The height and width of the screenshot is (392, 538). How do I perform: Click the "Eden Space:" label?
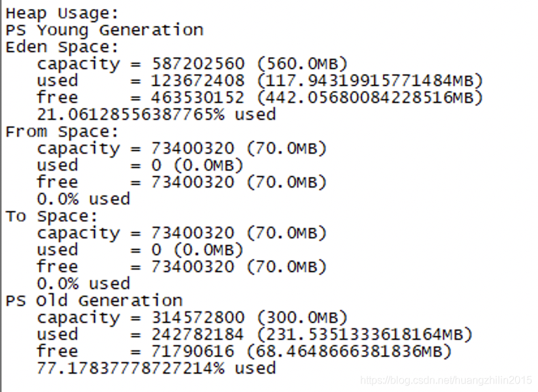[63, 47]
